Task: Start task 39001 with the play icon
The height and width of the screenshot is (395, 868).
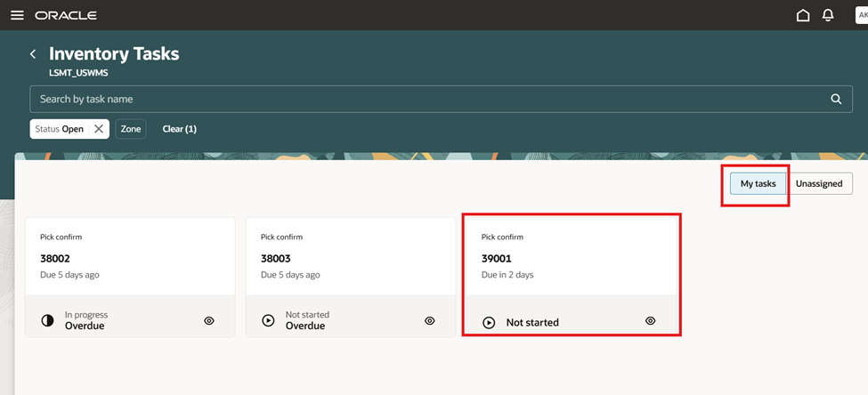Action: tap(489, 322)
